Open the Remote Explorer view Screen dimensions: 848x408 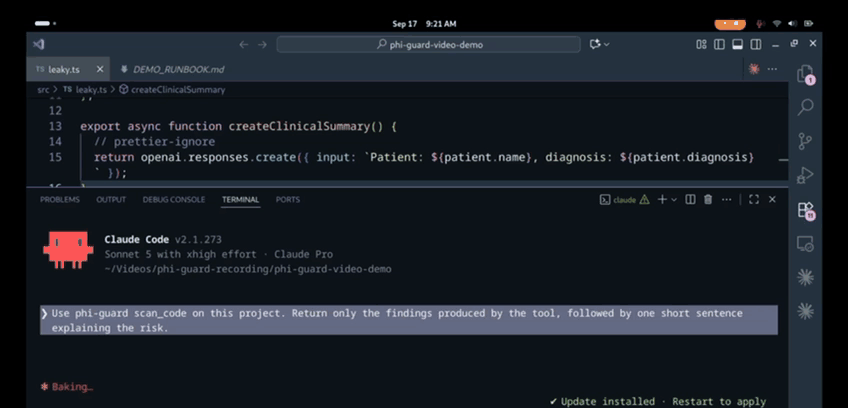point(805,244)
